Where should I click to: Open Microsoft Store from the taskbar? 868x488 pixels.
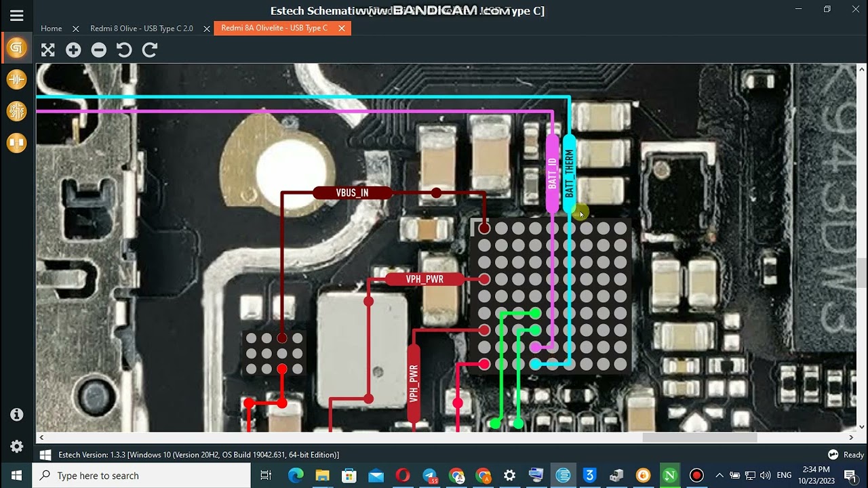click(349, 475)
